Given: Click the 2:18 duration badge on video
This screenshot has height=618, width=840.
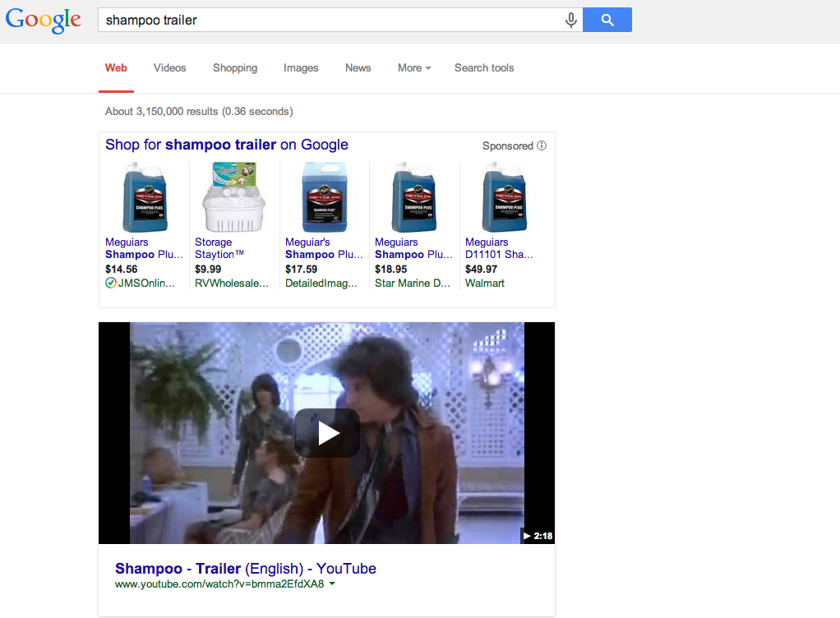Looking at the screenshot, I should [x=538, y=536].
